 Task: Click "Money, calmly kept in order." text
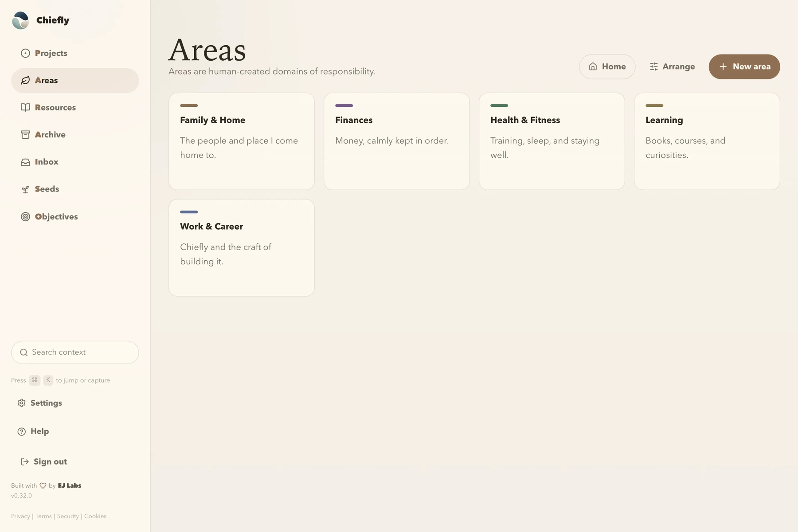click(x=392, y=141)
